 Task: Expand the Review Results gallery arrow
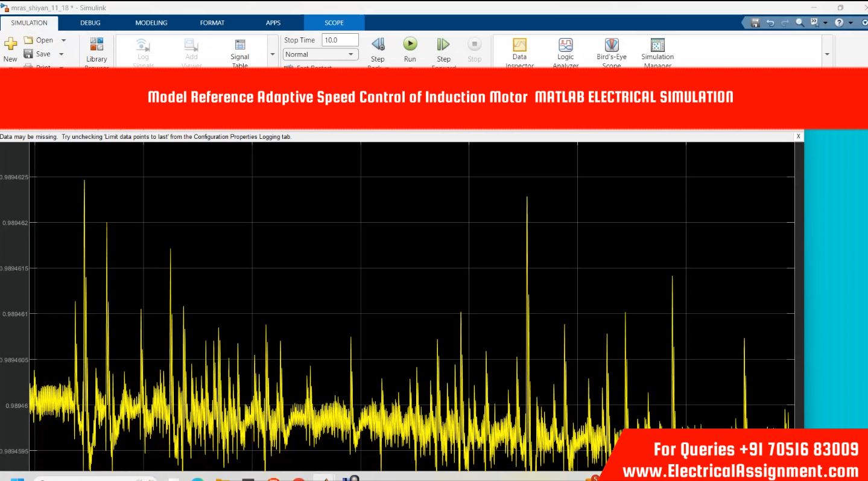pyautogui.click(x=827, y=54)
